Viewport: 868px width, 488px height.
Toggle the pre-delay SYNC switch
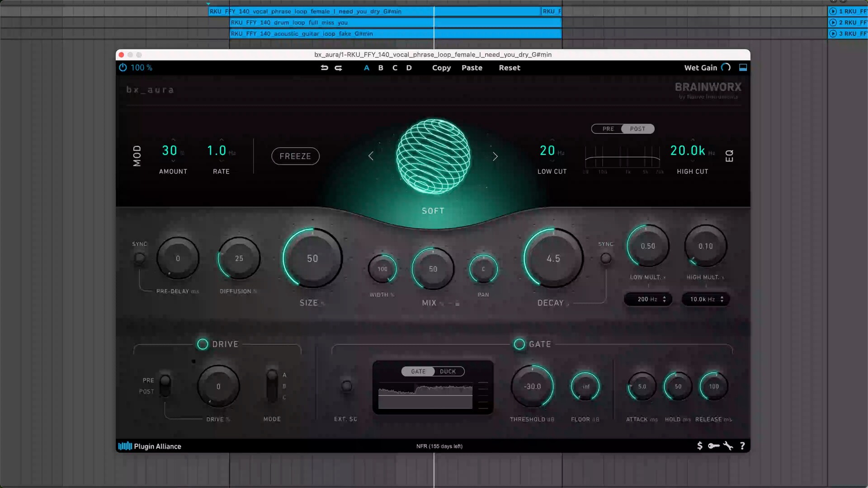139,258
